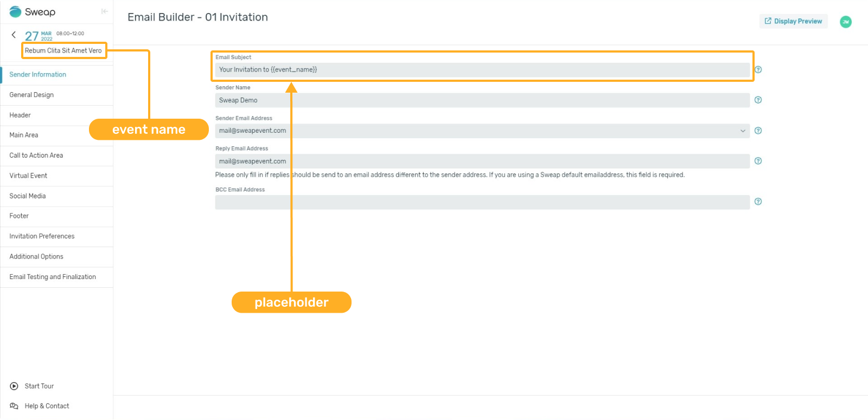Open the Invitation Preferences section
The height and width of the screenshot is (420, 868).
coord(57,236)
